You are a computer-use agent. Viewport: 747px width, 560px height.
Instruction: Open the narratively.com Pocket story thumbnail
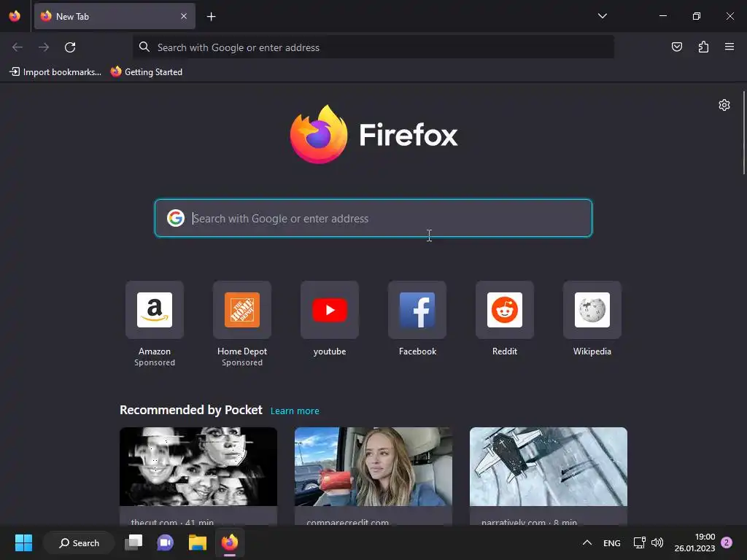(x=549, y=467)
